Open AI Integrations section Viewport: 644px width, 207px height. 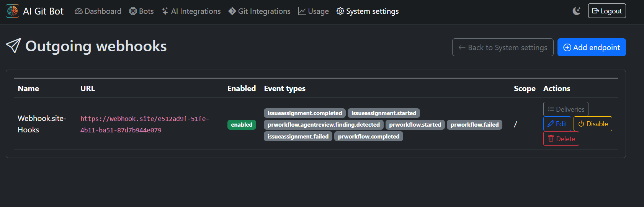[x=191, y=11]
